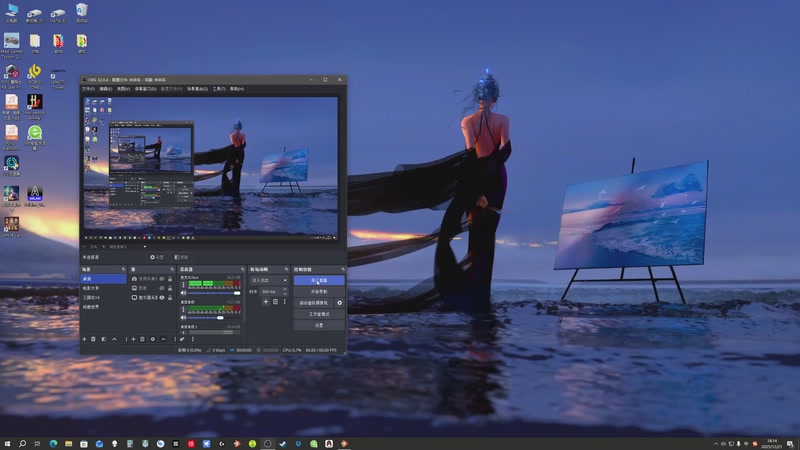800x450 pixels.
Task: Pop out the Controls dock icon
Action: 343,269
